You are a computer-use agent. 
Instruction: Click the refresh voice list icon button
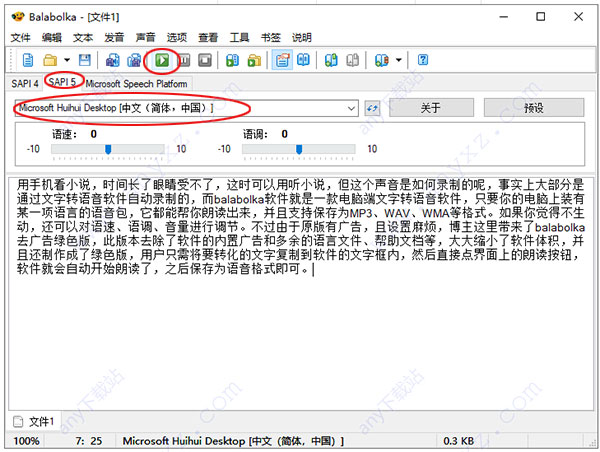(372, 108)
